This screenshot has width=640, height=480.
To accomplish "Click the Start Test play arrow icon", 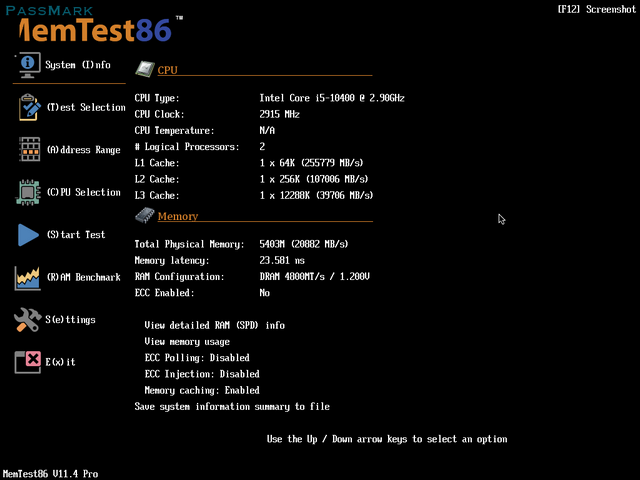I will [28, 235].
